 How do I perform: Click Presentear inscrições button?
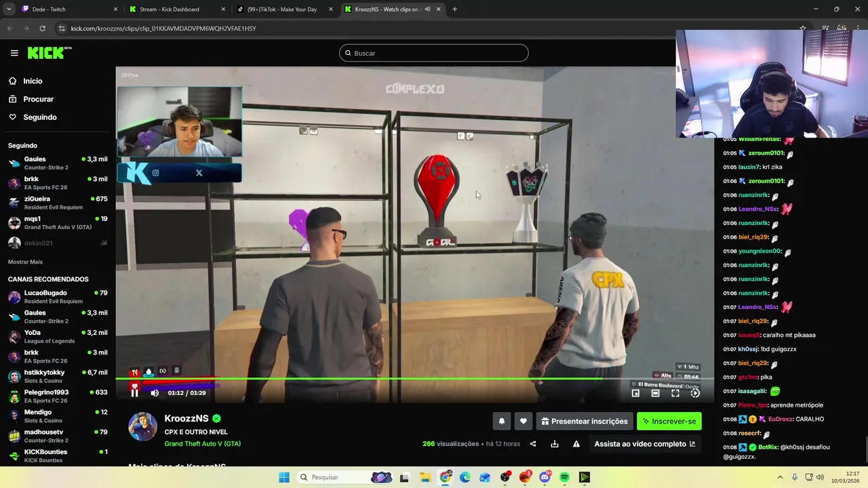(584, 421)
